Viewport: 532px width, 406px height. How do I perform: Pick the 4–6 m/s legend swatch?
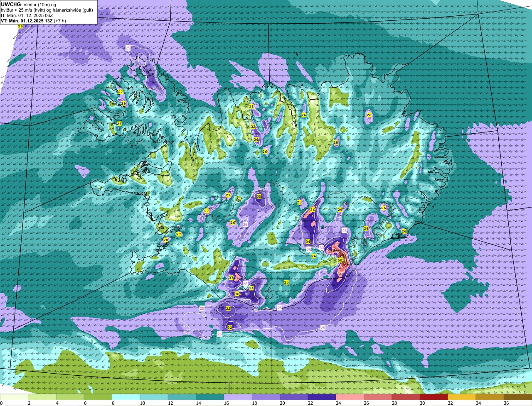click(x=70, y=397)
